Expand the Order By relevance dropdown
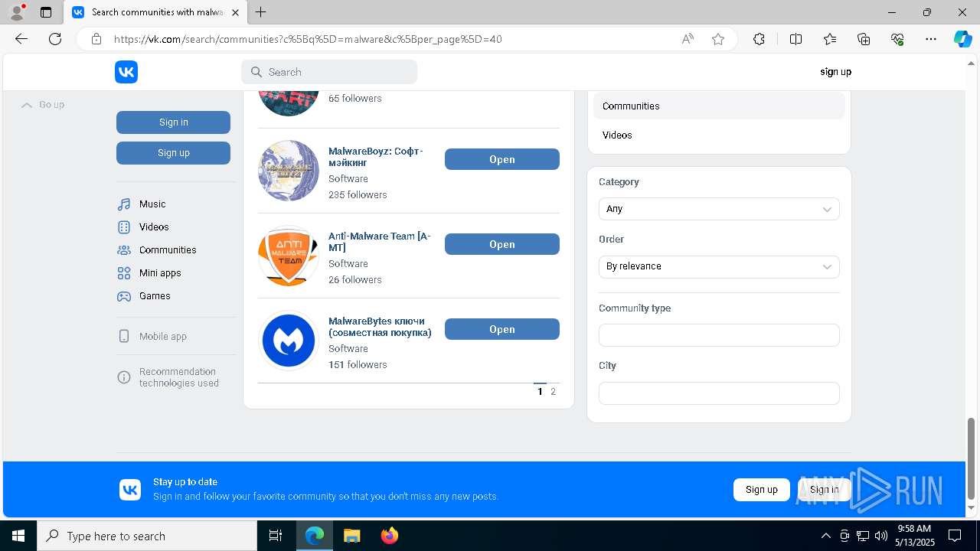 point(719,266)
